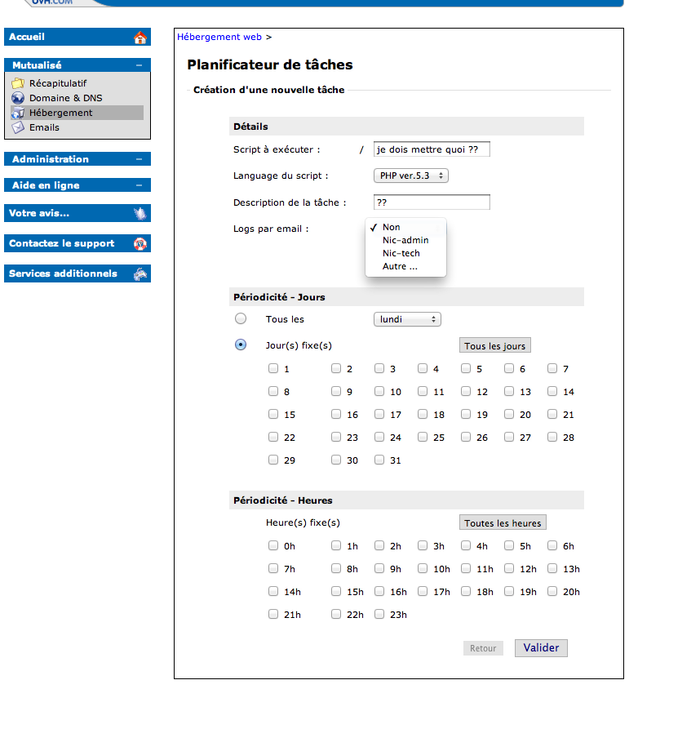Click the Toutes les heures button

503,522
